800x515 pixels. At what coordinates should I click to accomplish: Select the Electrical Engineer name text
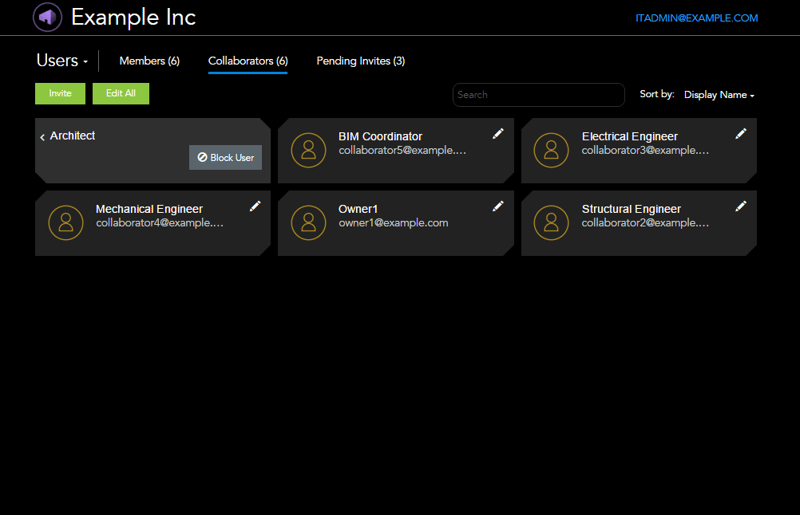(630, 136)
